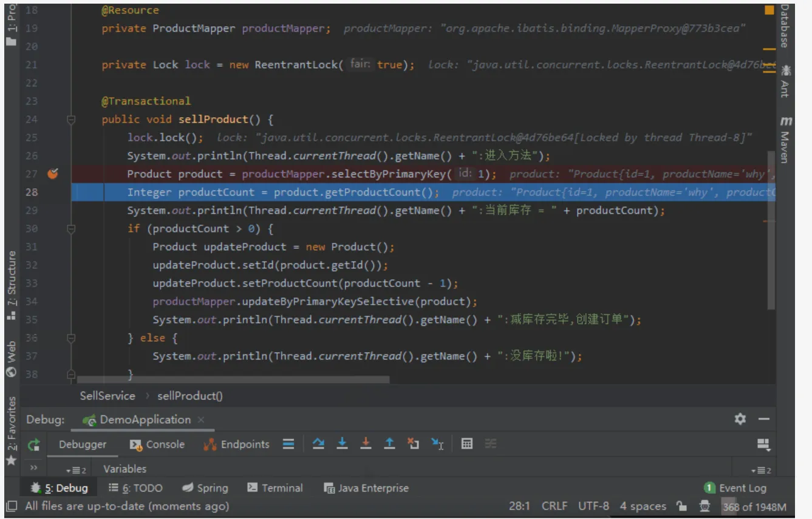Open the Web tool window
Image resolution: width=812 pixels, height=519 pixels.
[x=11, y=359]
